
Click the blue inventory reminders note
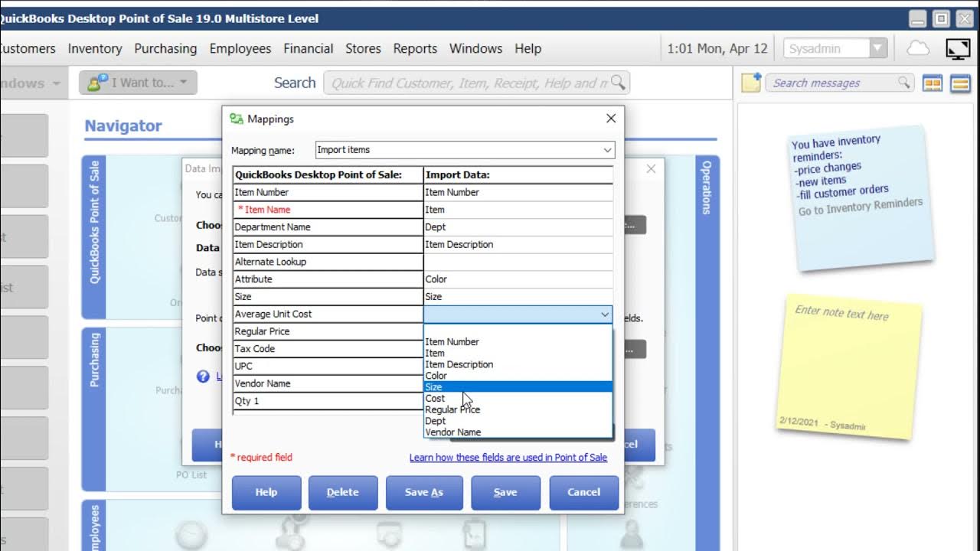click(x=861, y=197)
